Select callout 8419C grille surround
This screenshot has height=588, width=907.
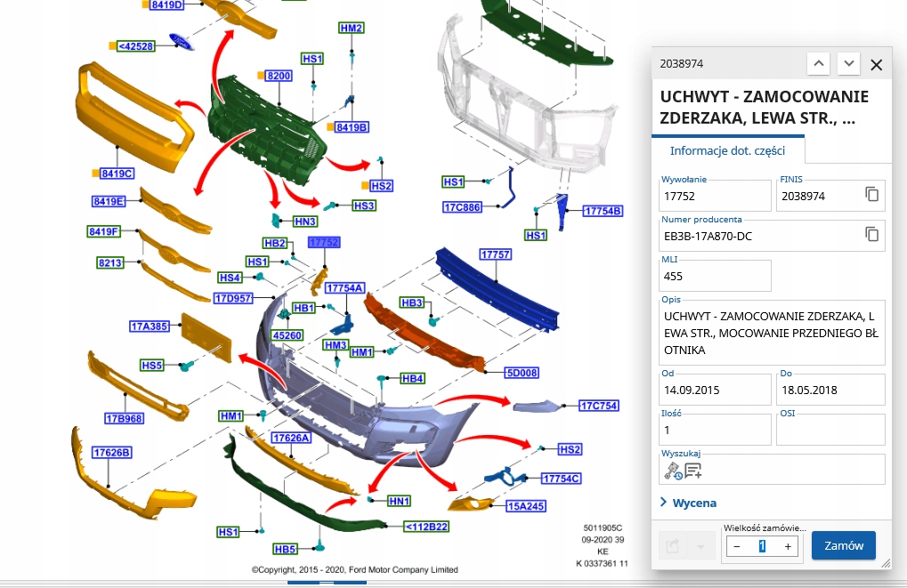click(x=117, y=173)
